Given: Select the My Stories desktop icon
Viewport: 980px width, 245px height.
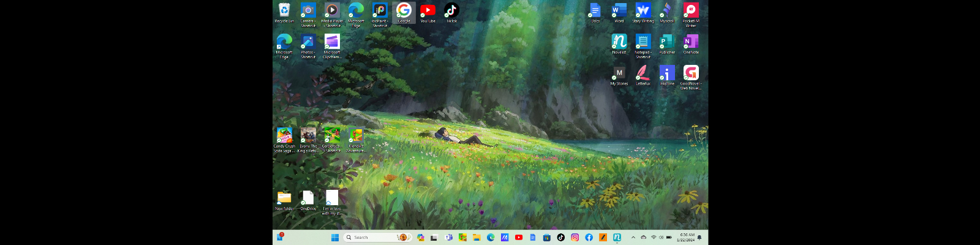Looking at the screenshot, I should tap(619, 75).
